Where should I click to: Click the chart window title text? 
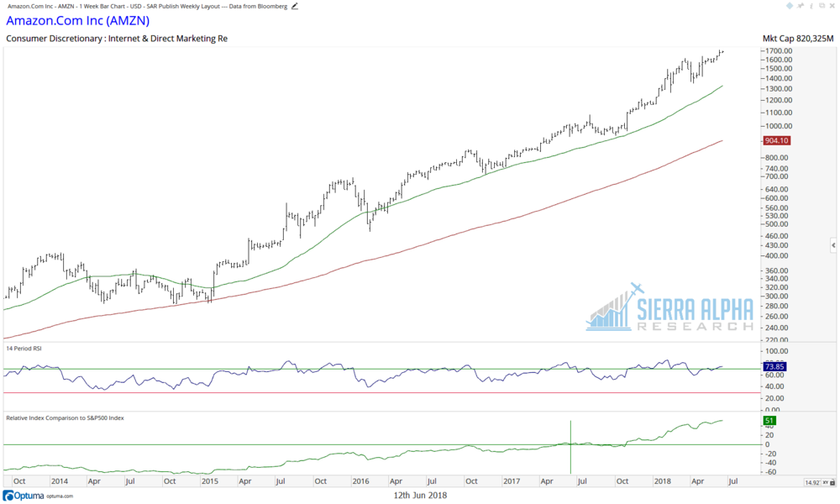pyautogui.click(x=147, y=7)
